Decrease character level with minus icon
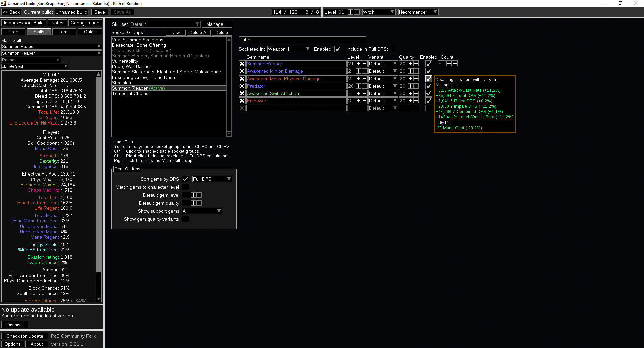This screenshot has height=348, width=644. click(356, 12)
